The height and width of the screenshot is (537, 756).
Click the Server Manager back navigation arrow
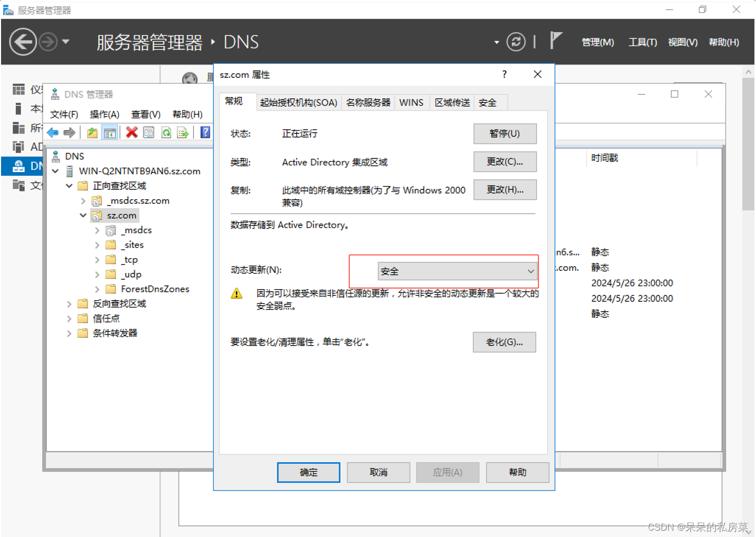(x=23, y=42)
